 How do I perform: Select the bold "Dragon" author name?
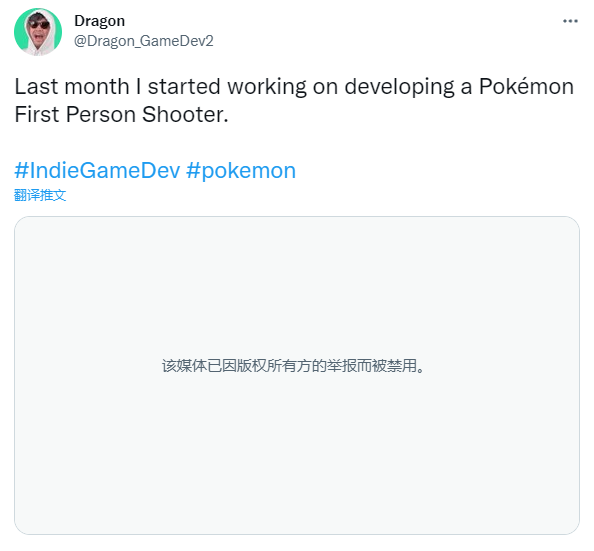[100, 21]
